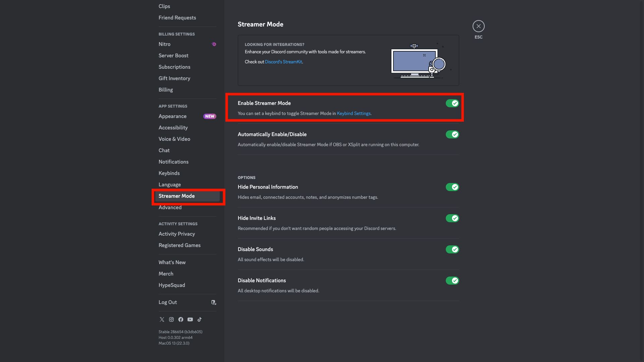The width and height of the screenshot is (644, 362).
Task: Click the NEW badge next to Appearance
Action: pyautogui.click(x=210, y=116)
